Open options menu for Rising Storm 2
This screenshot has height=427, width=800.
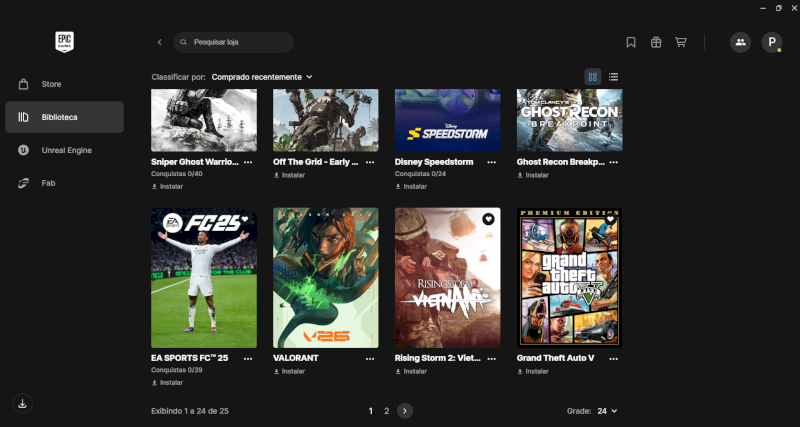(491, 359)
